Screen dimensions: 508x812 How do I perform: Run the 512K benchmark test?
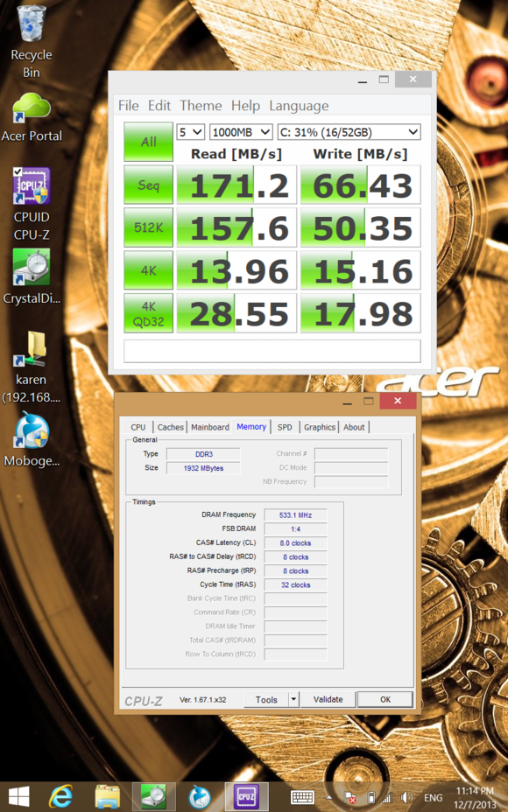point(148,227)
